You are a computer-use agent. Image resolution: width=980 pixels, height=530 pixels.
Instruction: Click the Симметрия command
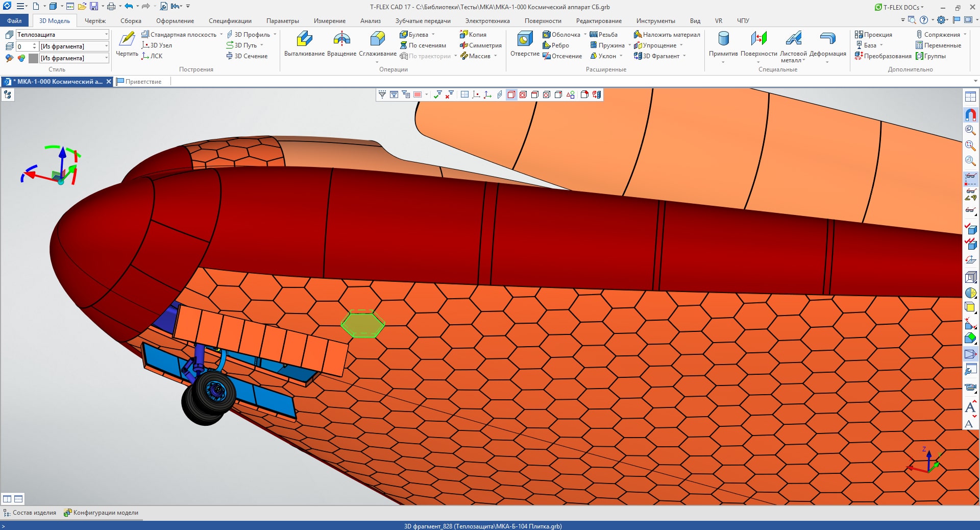pos(480,45)
